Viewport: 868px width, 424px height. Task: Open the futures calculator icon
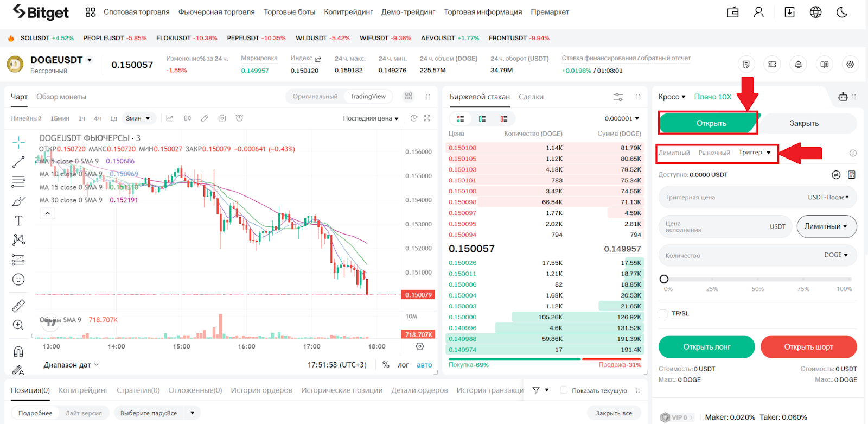(x=852, y=175)
